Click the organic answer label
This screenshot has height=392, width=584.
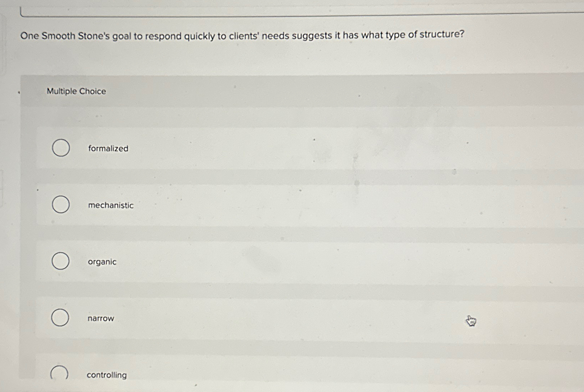click(x=102, y=262)
